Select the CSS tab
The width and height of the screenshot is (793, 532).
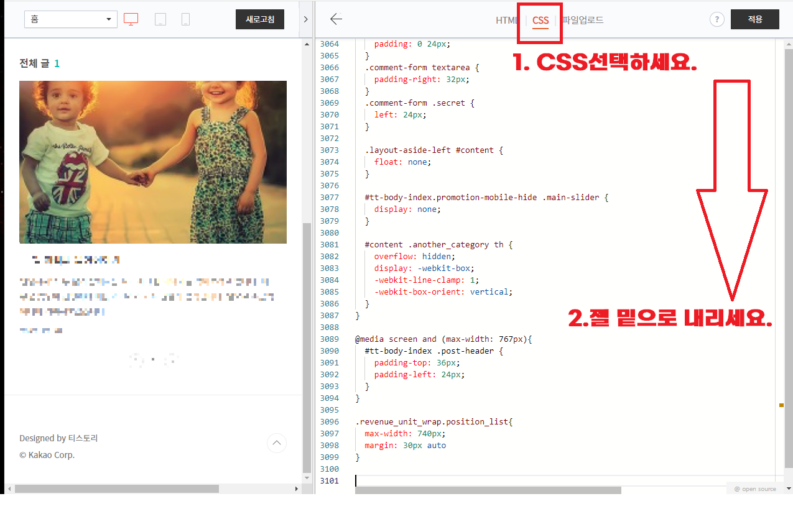(x=539, y=20)
